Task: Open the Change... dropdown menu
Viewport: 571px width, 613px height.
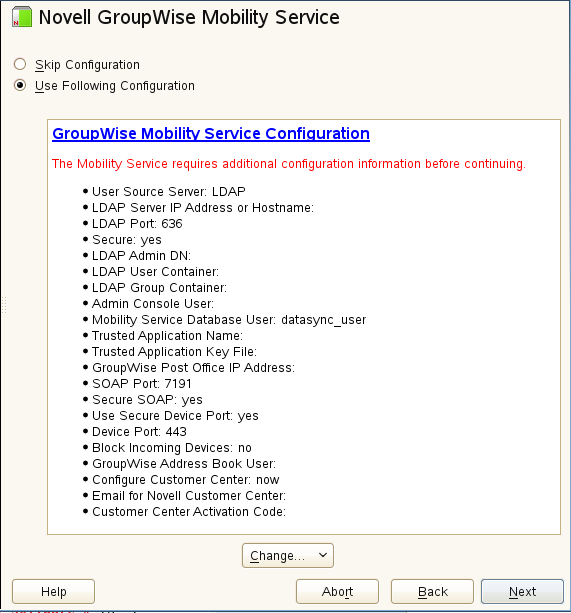Action: click(x=288, y=555)
